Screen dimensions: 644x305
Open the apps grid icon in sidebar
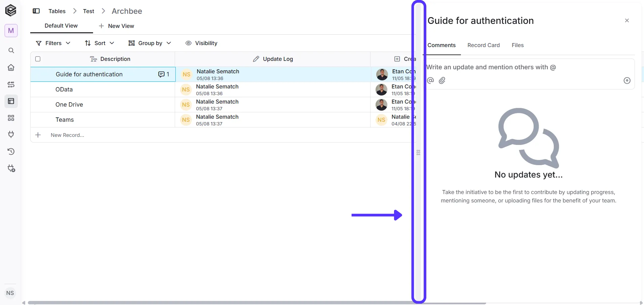click(11, 118)
